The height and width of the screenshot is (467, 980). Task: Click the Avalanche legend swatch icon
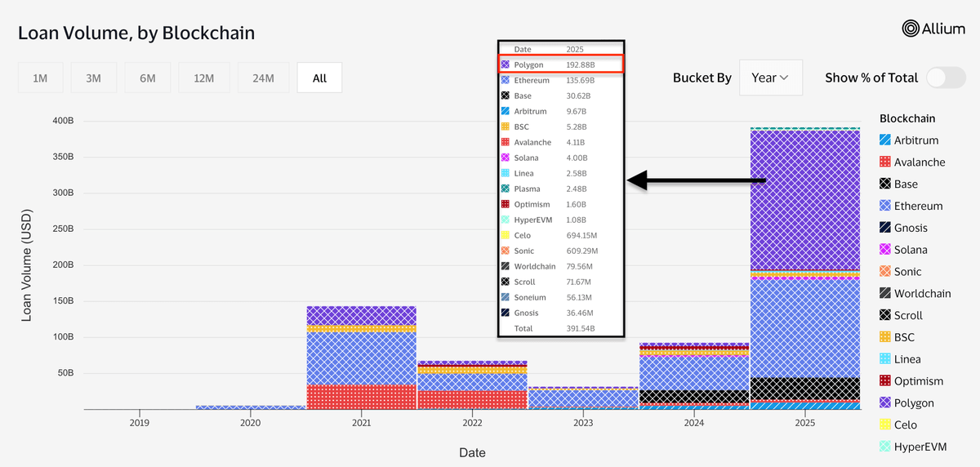tap(884, 162)
